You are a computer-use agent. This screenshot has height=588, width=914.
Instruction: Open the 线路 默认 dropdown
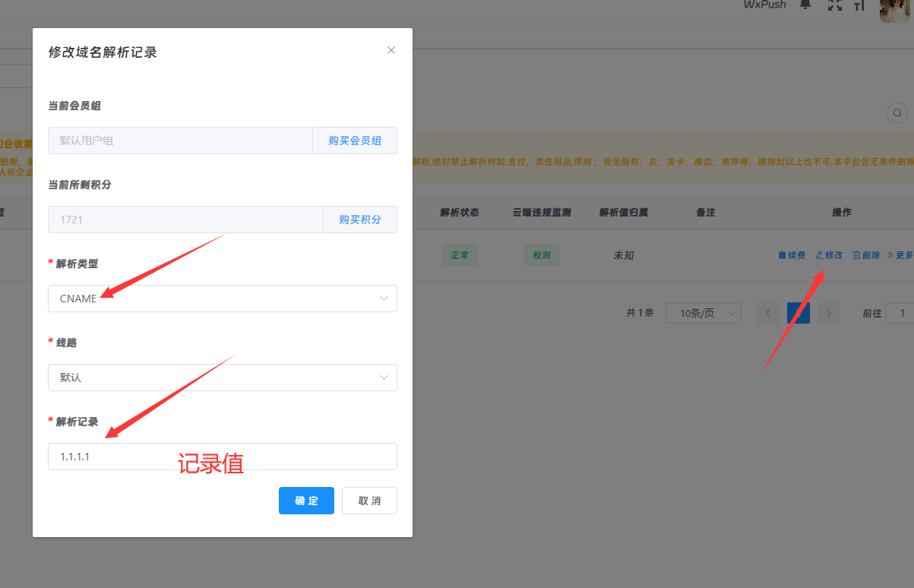click(222, 378)
